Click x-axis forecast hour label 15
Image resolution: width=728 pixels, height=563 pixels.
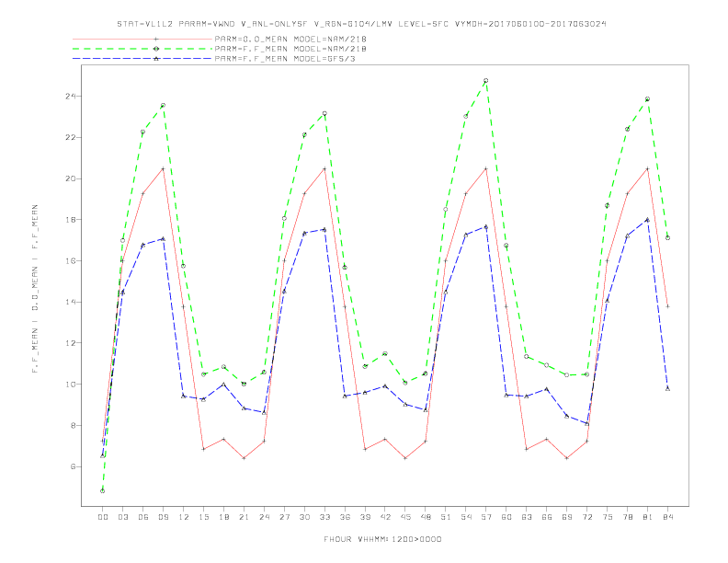(x=203, y=517)
